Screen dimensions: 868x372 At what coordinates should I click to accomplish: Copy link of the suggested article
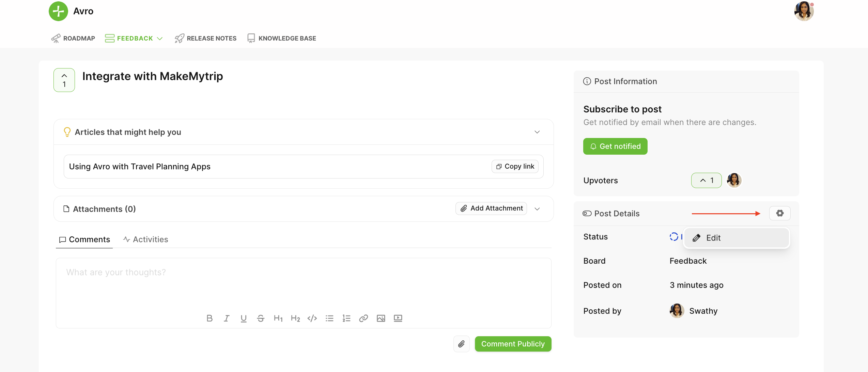[515, 166]
